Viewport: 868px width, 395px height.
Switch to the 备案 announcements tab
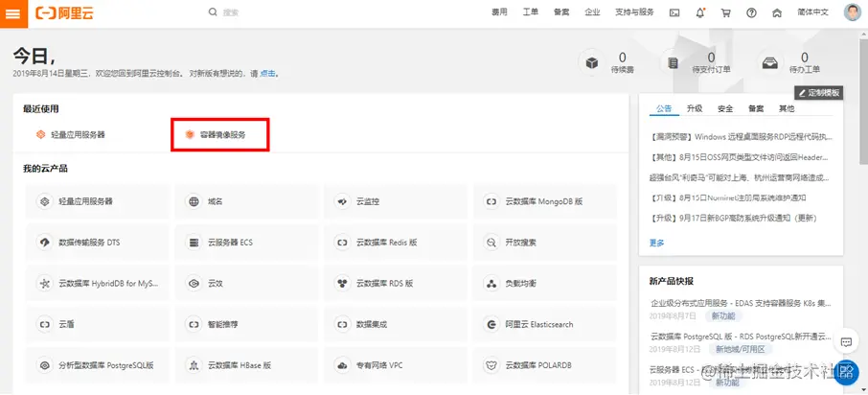pos(756,108)
